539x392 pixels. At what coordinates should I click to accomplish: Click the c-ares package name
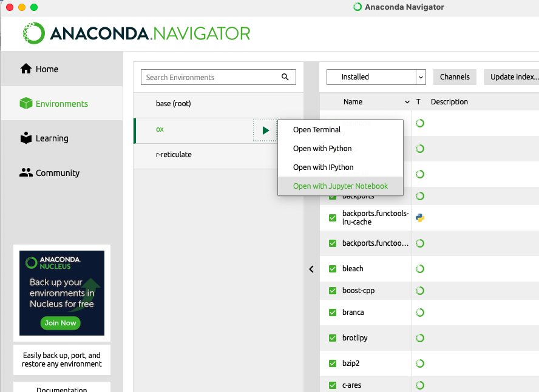(x=351, y=385)
